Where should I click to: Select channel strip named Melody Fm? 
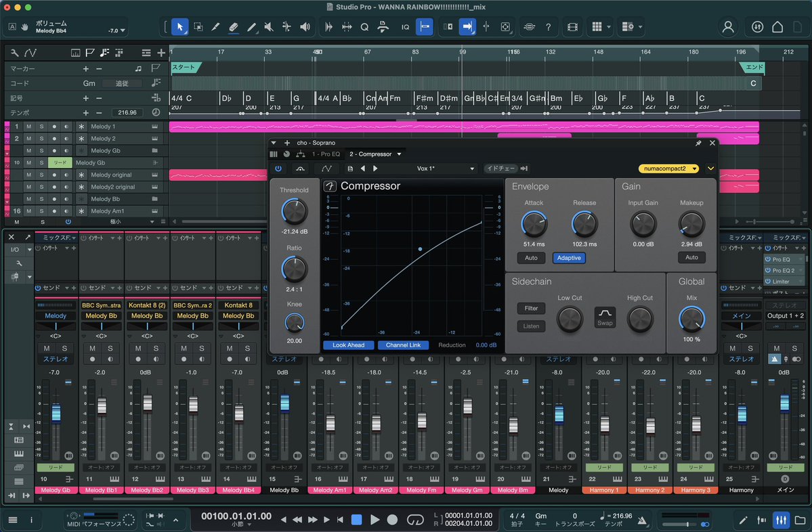coord(421,490)
